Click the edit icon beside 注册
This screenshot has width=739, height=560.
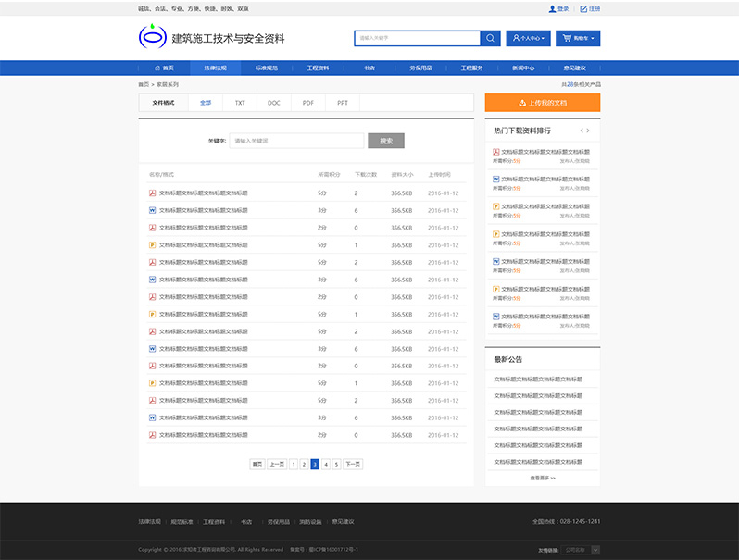tap(583, 8)
